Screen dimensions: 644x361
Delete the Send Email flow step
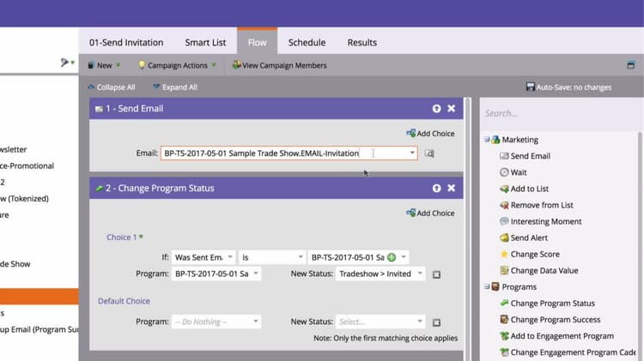click(451, 108)
